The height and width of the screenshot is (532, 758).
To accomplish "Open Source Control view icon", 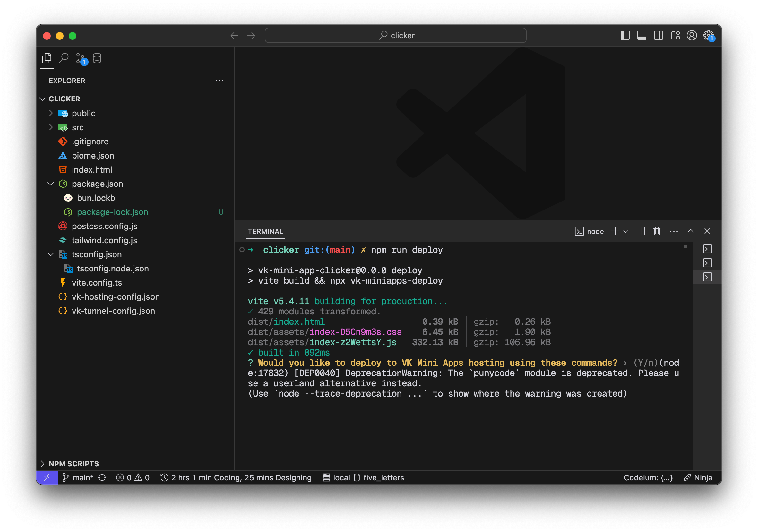I will [80, 58].
